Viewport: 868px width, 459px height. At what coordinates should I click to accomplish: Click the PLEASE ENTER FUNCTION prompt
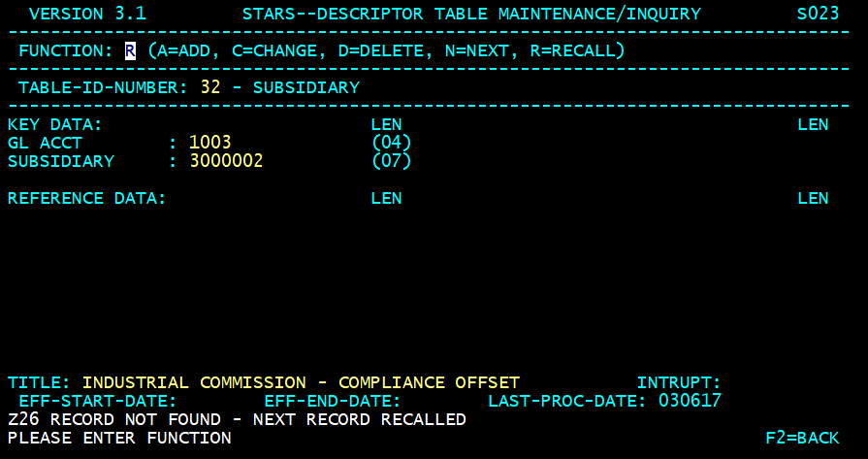[119, 438]
